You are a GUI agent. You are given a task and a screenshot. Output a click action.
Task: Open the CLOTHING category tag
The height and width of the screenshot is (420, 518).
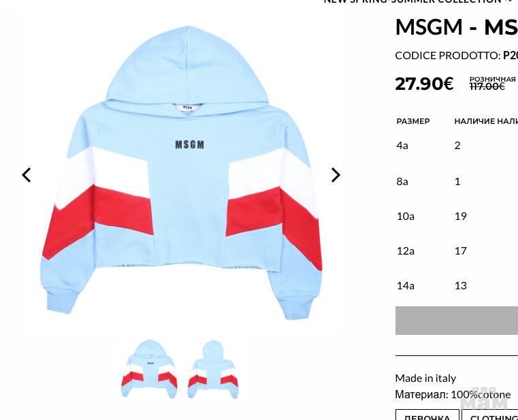[490, 415]
